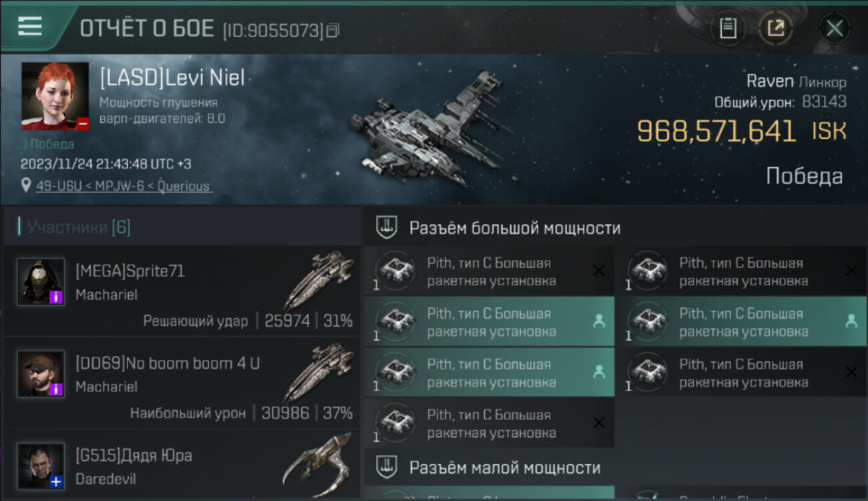This screenshot has width=868, height=501.
Task: Open No boom boom 4 U portrait
Action: click(41, 374)
